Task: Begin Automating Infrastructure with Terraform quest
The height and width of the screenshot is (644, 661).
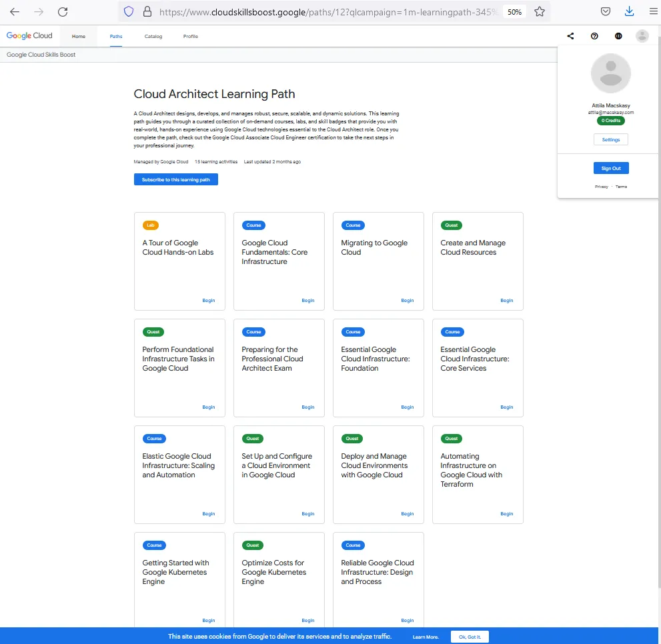Action: 507,514
